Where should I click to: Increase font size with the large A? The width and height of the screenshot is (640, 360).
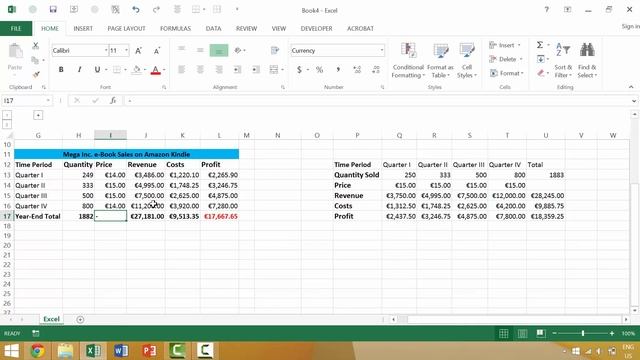[138, 51]
